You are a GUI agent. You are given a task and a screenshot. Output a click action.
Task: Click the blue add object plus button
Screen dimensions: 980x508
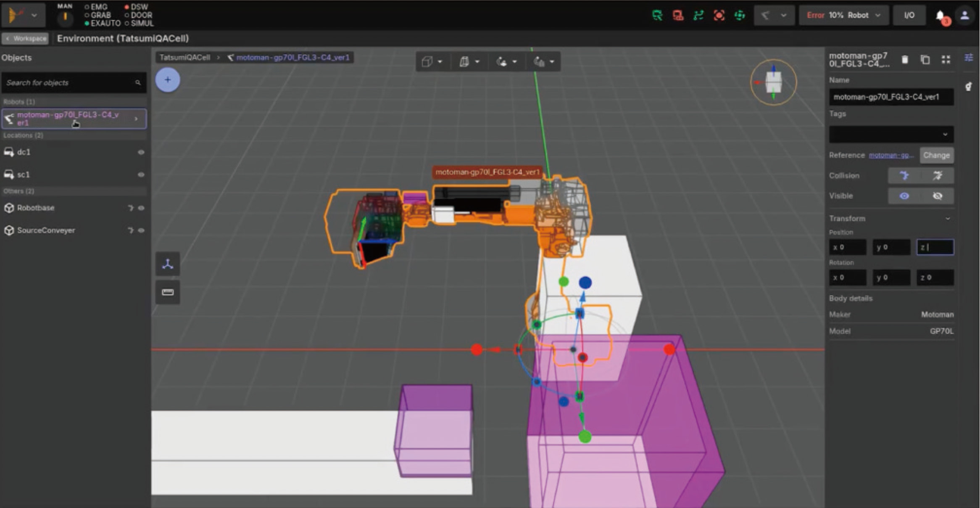[167, 79]
